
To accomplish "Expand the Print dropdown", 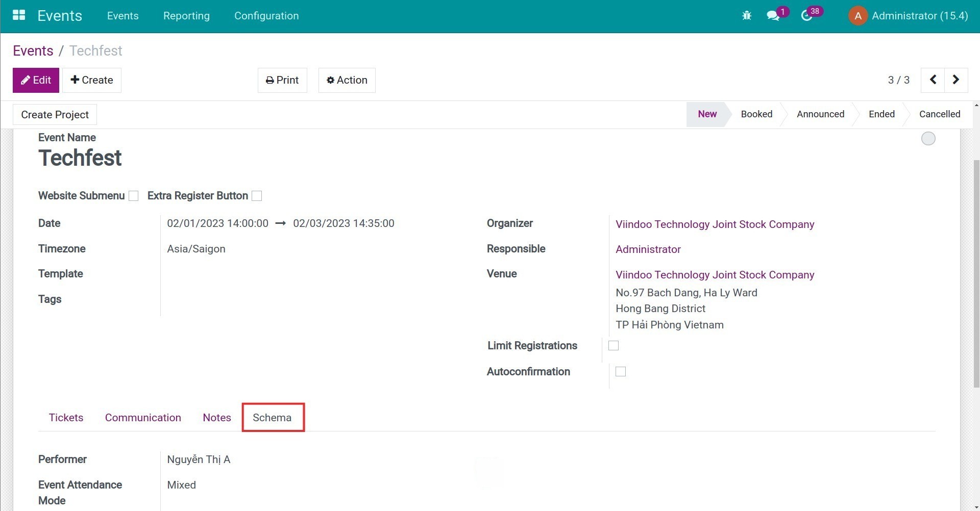I will pos(282,80).
